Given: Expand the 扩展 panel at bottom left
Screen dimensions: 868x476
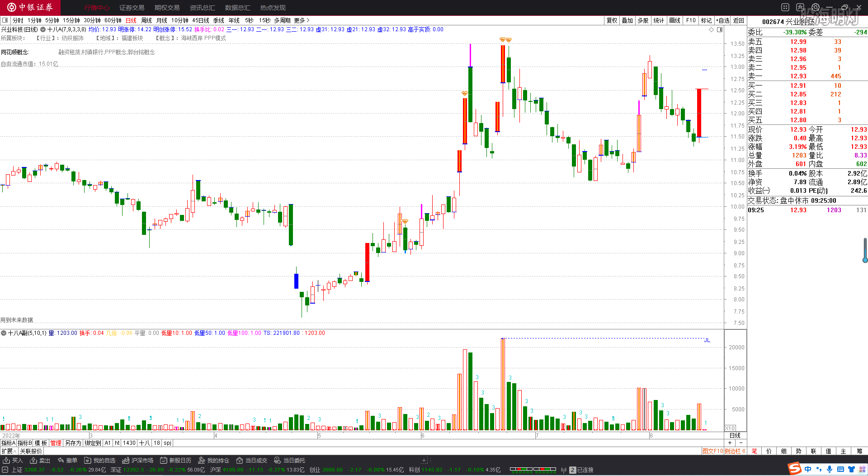Looking at the screenshot, I should 9,451.
